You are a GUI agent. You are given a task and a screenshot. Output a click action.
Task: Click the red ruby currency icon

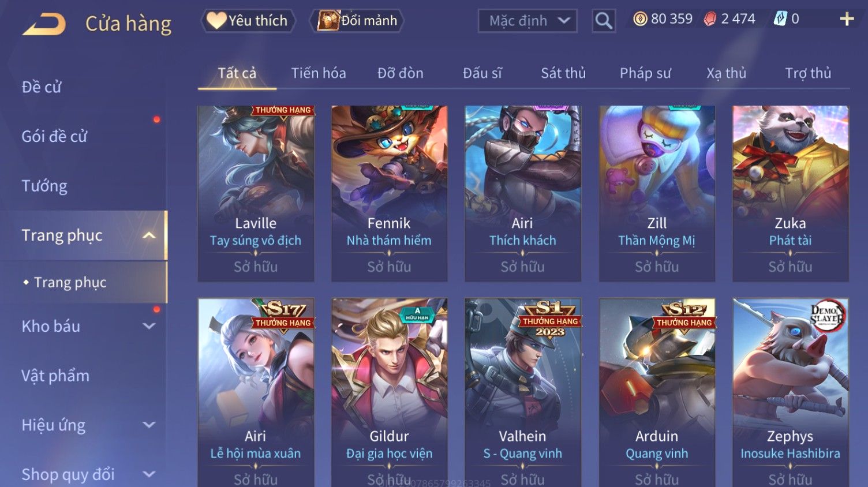pos(710,19)
